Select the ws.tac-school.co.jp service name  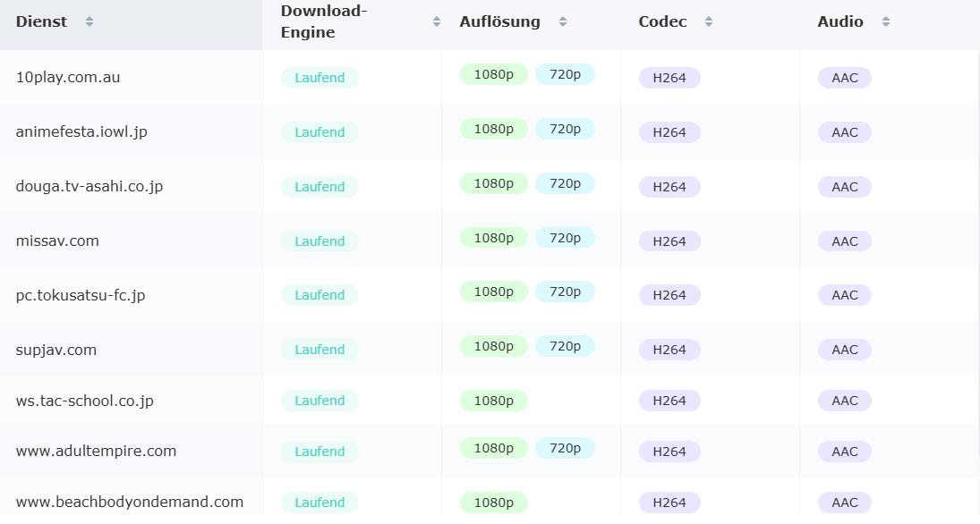click(84, 401)
